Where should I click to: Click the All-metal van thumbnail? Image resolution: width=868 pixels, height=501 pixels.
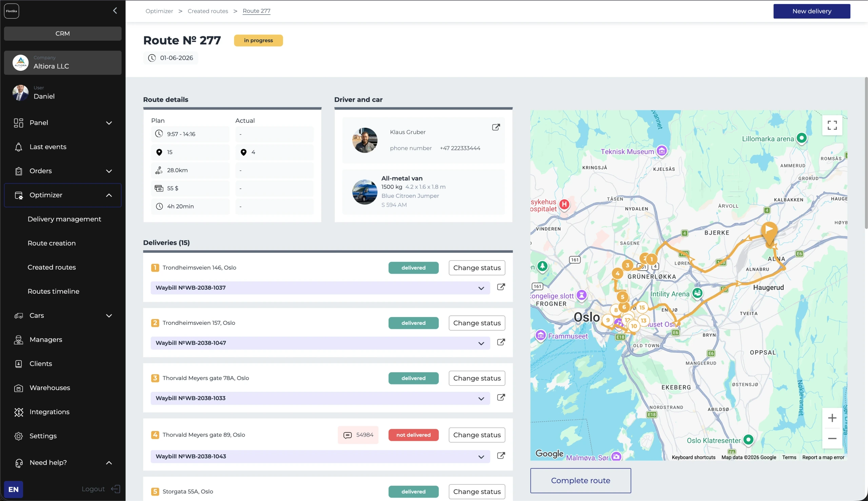click(364, 192)
